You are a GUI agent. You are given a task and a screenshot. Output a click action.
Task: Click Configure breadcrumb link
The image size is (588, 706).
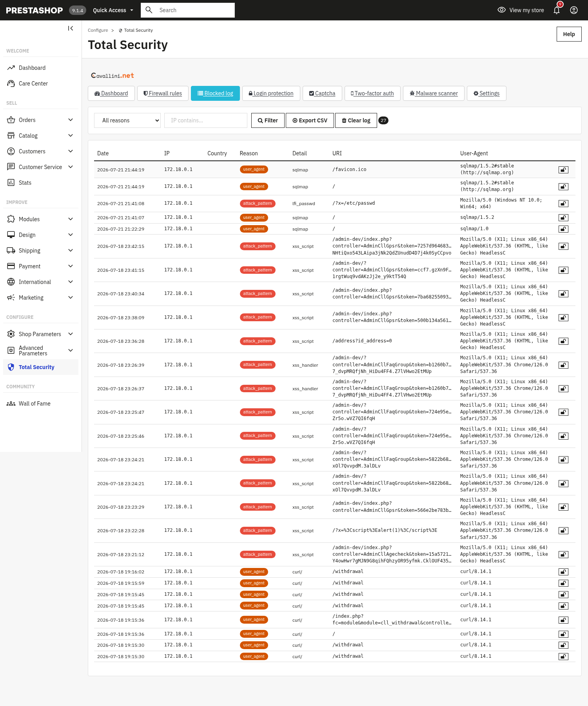98,30
